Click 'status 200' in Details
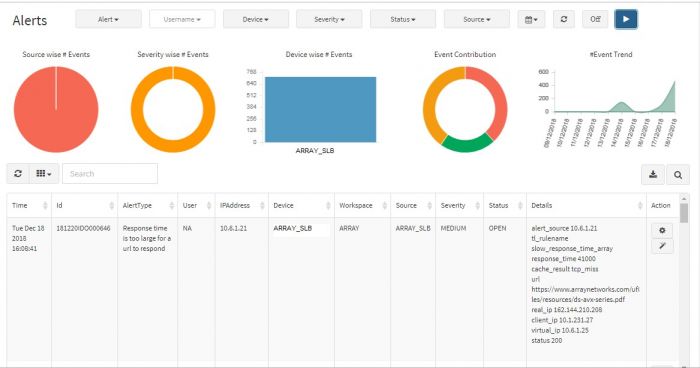 tap(547, 341)
